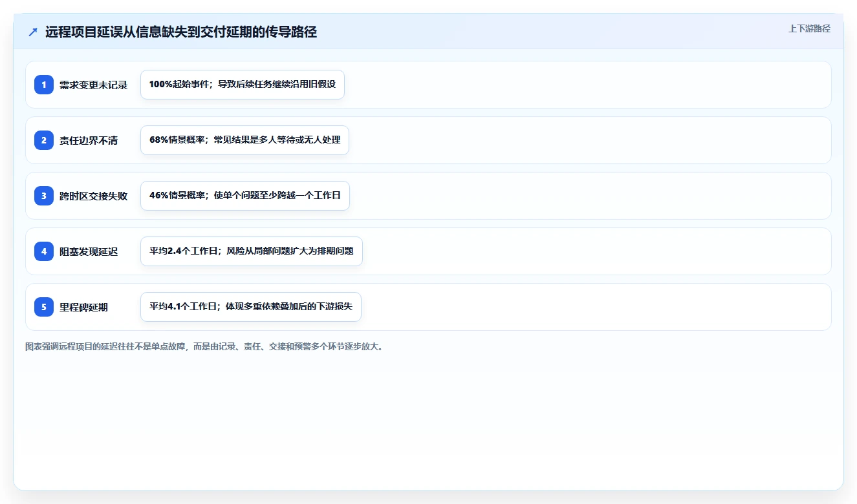Open the 100%起始事件 detail box
857x504 pixels.
pyautogui.click(x=243, y=85)
